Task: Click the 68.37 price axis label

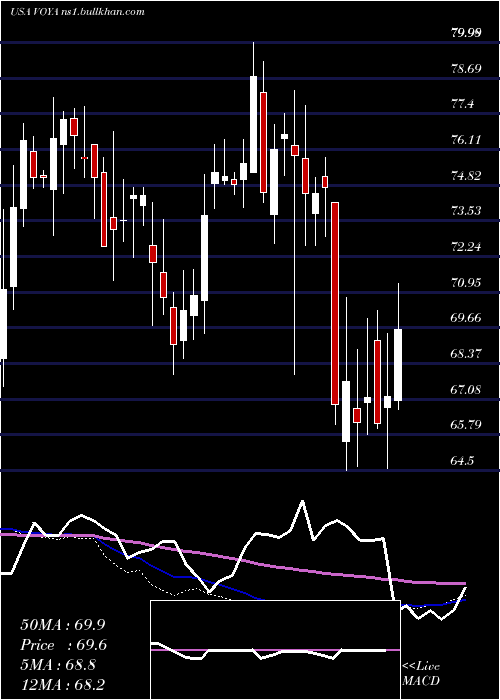Action: tap(467, 353)
